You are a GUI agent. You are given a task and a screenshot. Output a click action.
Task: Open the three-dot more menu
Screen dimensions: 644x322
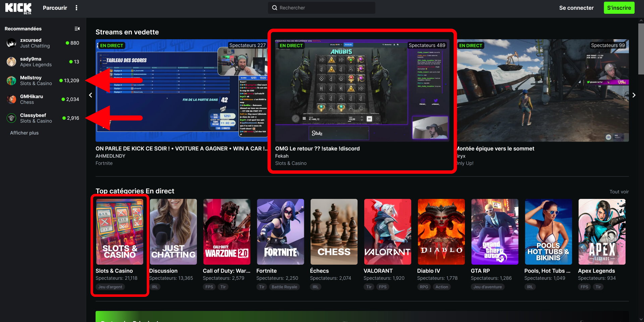(76, 8)
